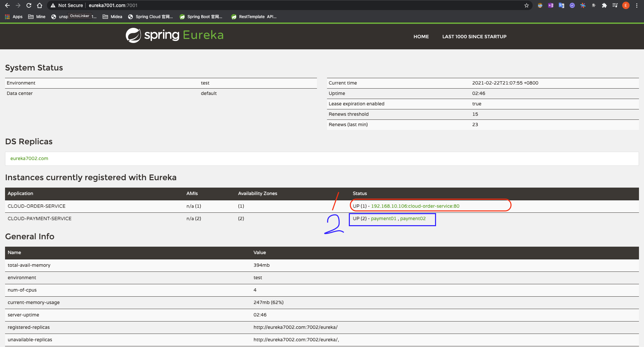Open the payment01 instance link
Image resolution: width=644 pixels, height=347 pixels.
(x=383, y=218)
